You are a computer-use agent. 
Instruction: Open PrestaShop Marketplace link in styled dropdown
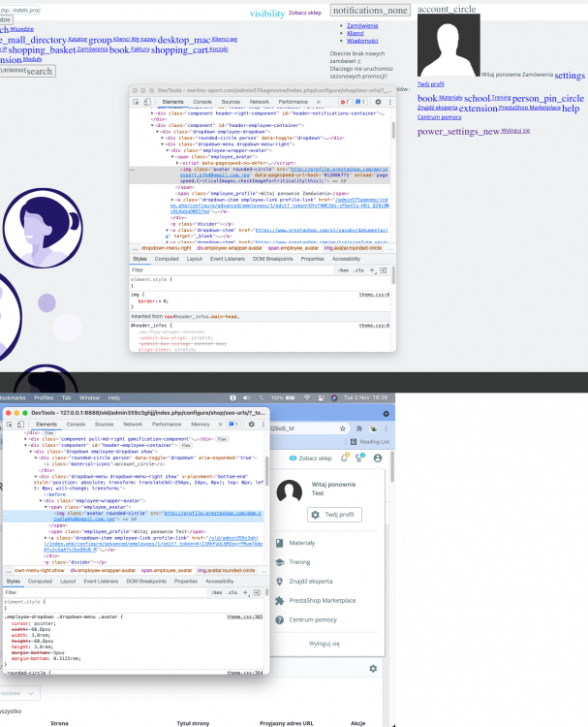(317, 600)
